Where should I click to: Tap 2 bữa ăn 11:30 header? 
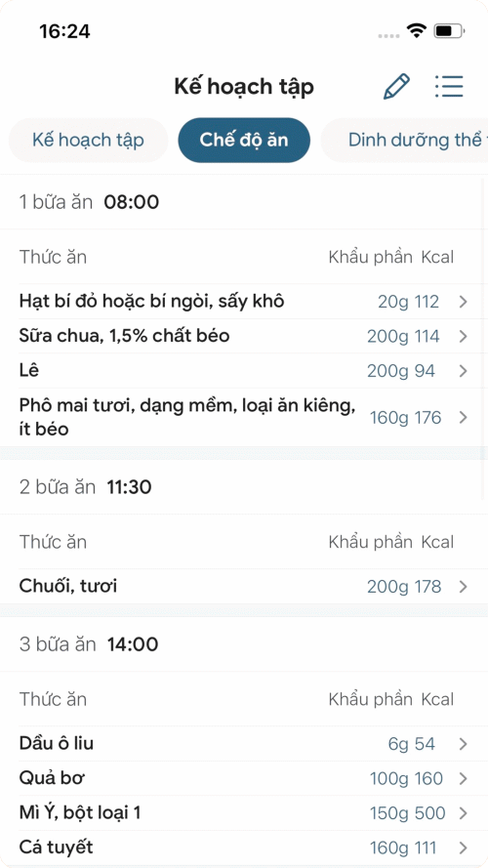pos(244,487)
